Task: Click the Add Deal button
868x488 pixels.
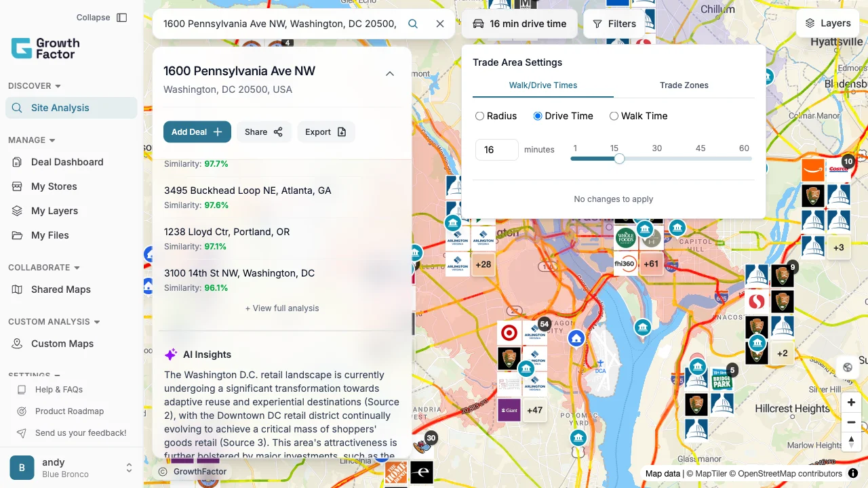Action: point(197,131)
